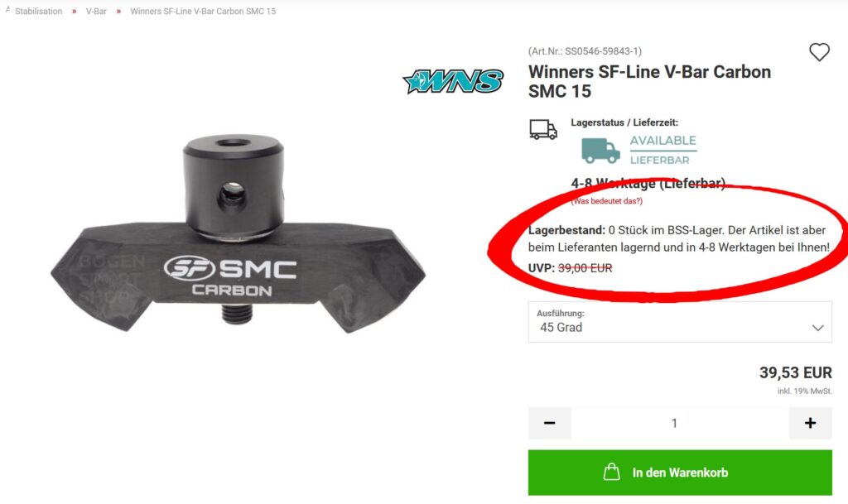Viewport: 848px width, 504px height.
Task: Click the first red breadcrumb arrow separator
Action: click(x=74, y=12)
